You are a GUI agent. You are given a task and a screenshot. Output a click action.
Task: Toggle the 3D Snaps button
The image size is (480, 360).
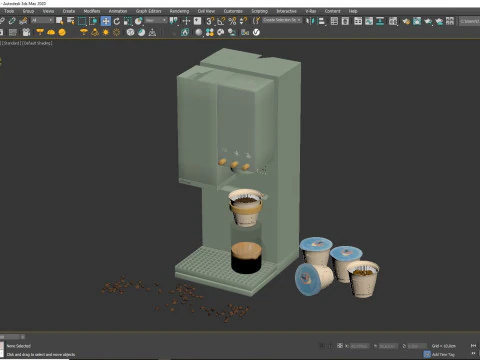[x=210, y=21]
